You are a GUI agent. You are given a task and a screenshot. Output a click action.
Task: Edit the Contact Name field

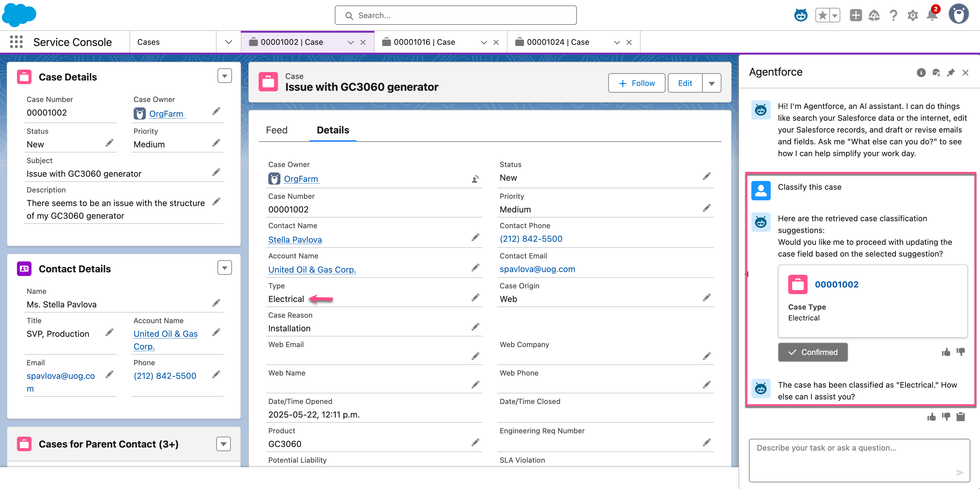[x=475, y=238]
